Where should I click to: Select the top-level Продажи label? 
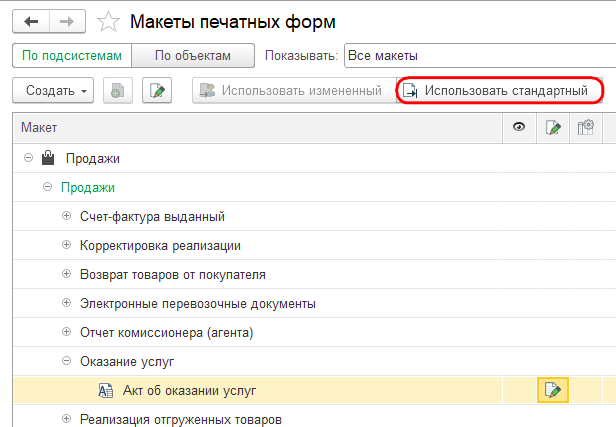(93, 159)
